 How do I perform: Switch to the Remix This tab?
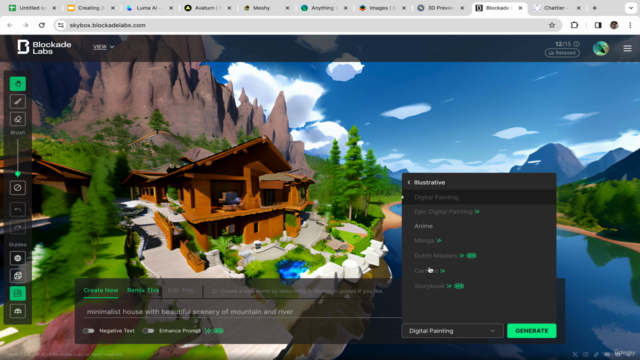click(x=143, y=290)
